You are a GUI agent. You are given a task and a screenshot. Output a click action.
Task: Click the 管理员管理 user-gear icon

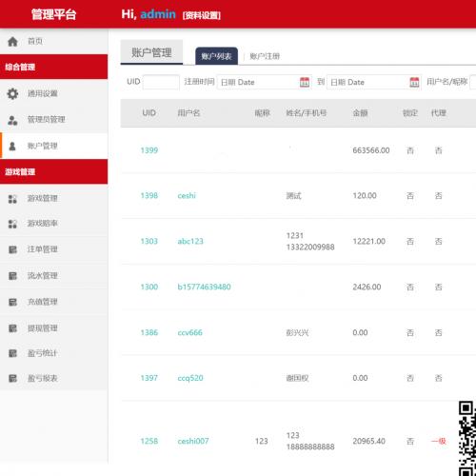point(12,120)
